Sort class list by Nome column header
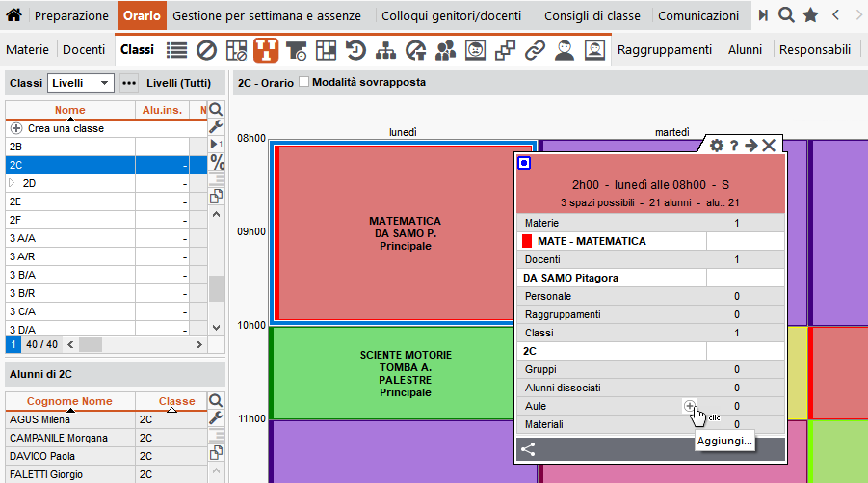Image resolution: width=868 pixels, height=483 pixels. (70, 110)
